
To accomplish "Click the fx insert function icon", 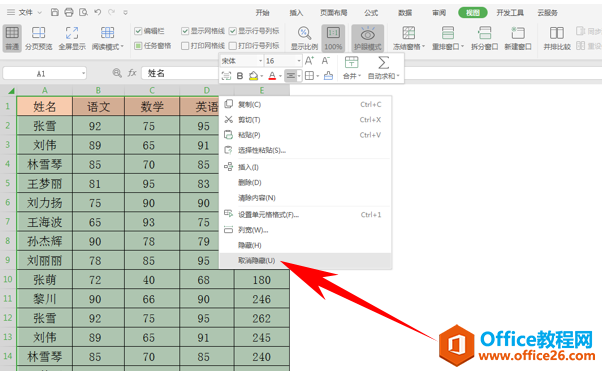I will [x=132, y=73].
